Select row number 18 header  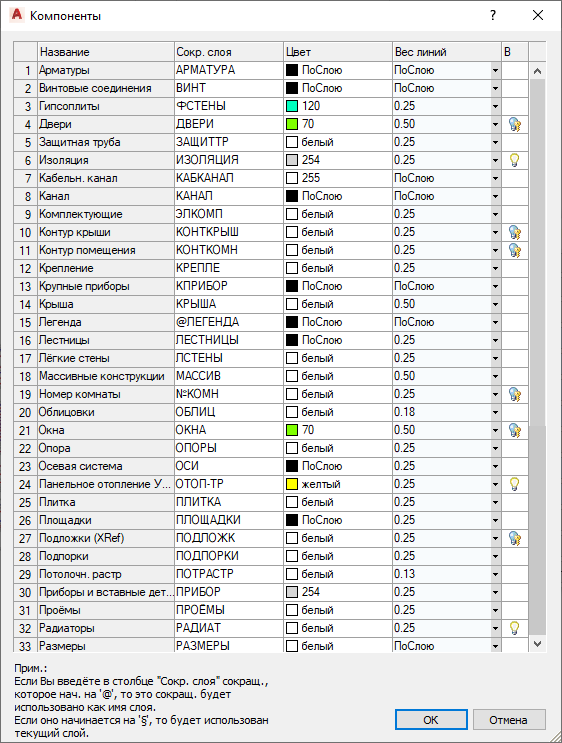click(x=26, y=376)
